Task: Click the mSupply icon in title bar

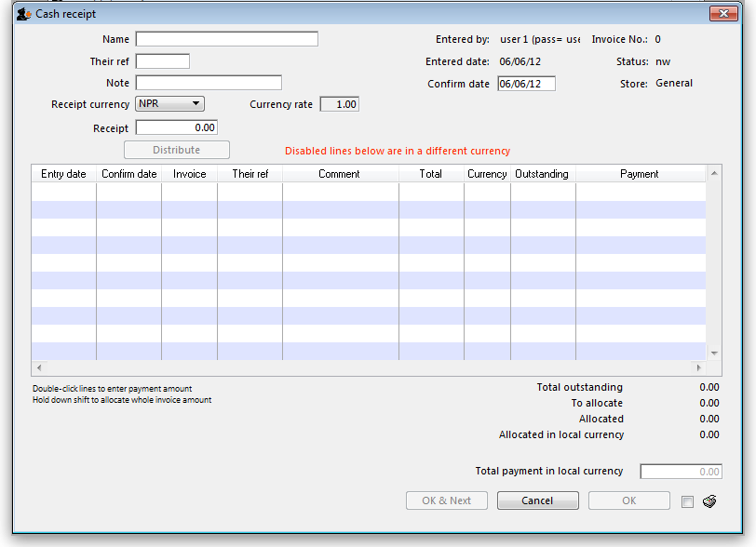Action: click(x=24, y=14)
